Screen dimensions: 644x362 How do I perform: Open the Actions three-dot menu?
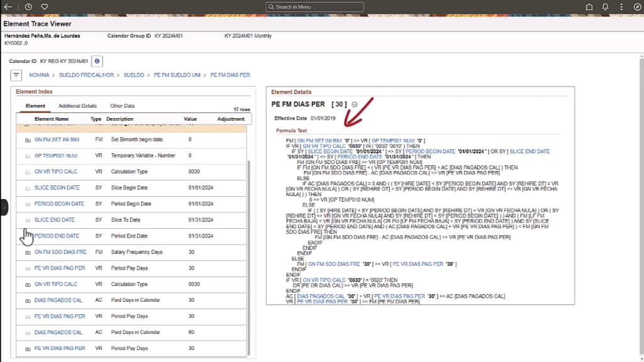click(620, 7)
